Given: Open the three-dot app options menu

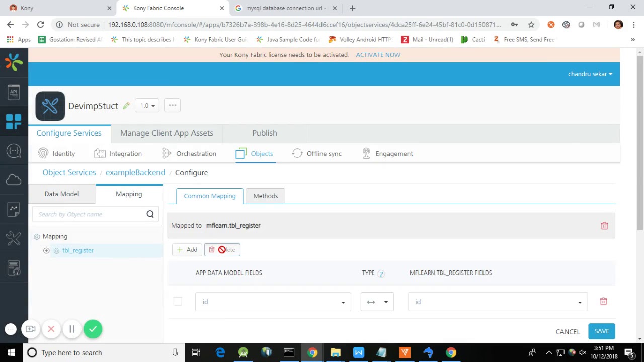Looking at the screenshot, I should point(172,105).
